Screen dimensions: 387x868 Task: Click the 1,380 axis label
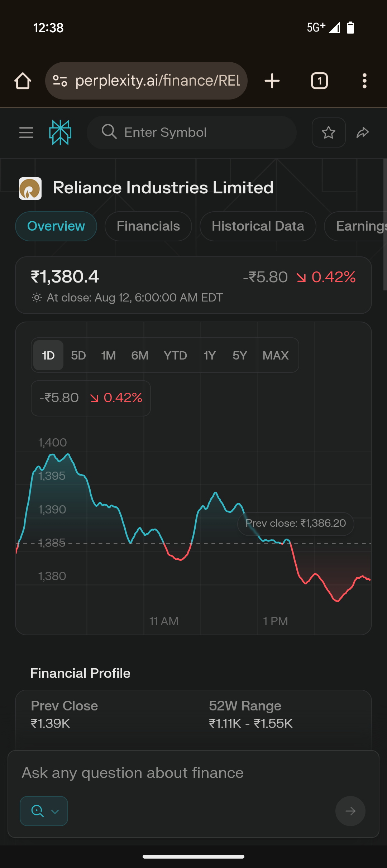(x=52, y=576)
